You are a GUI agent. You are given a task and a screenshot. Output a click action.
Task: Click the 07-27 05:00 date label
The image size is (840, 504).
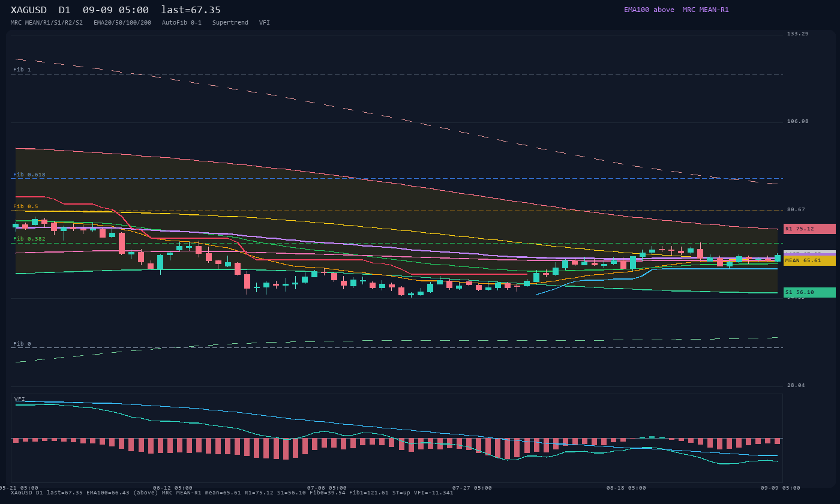[x=472, y=488]
